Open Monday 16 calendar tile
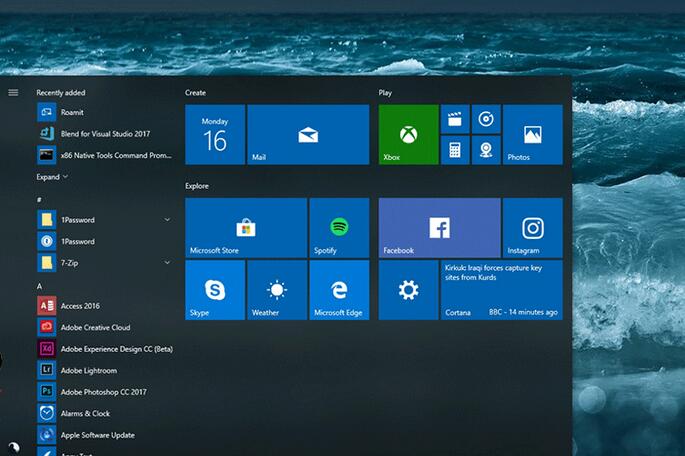The height and width of the screenshot is (456, 685). click(x=215, y=135)
